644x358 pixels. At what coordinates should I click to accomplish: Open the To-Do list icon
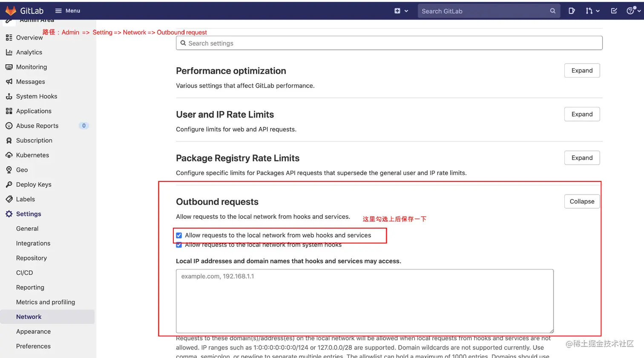point(614,11)
